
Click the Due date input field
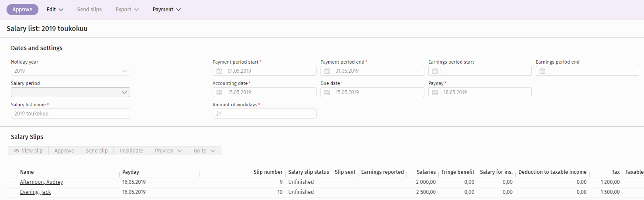point(372,92)
